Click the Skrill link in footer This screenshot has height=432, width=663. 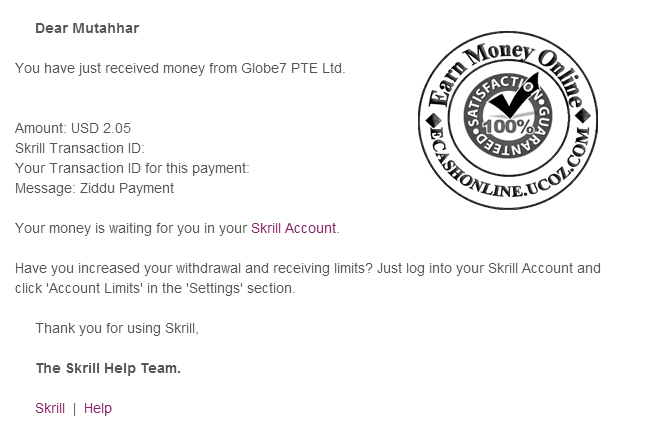point(50,408)
